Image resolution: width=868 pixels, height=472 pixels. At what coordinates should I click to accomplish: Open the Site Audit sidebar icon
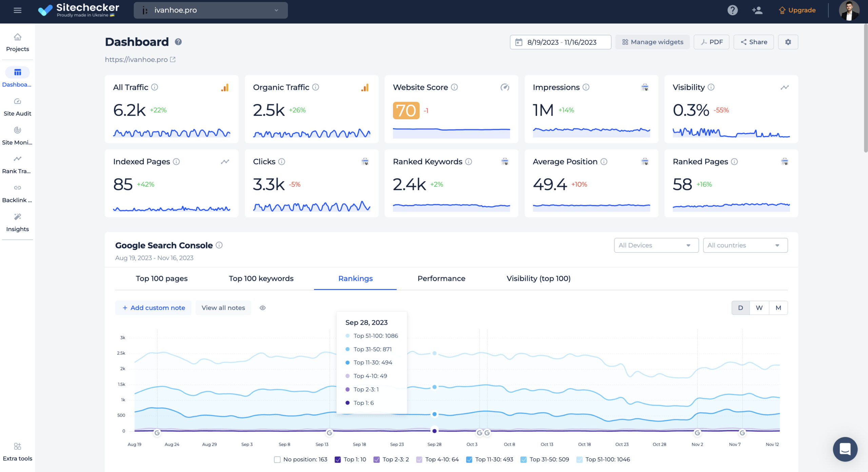point(17,102)
